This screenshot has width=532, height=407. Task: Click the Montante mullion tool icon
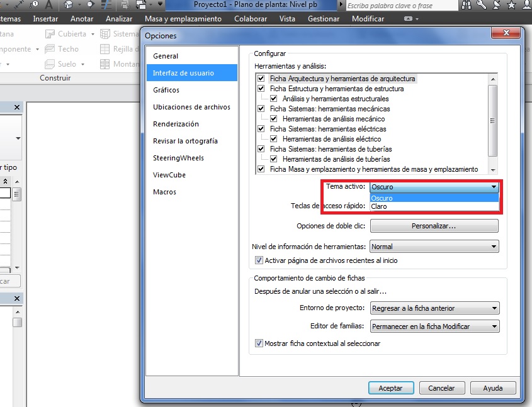coord(106,64)
